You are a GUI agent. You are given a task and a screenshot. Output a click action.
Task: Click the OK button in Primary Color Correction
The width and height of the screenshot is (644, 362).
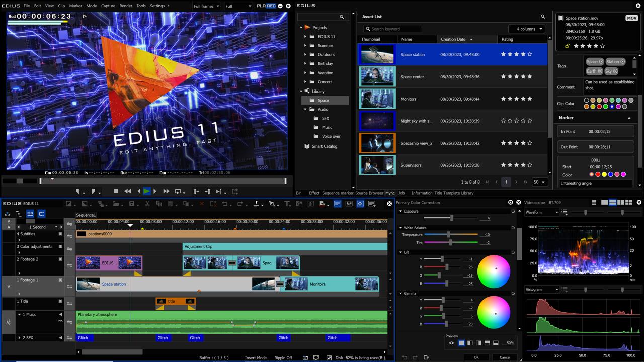click(x=476, y=357)
